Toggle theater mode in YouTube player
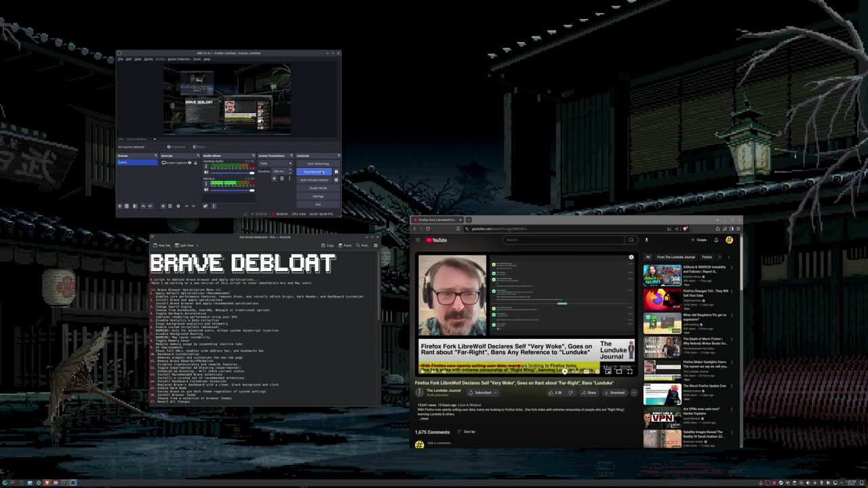 tap(619, 371)
